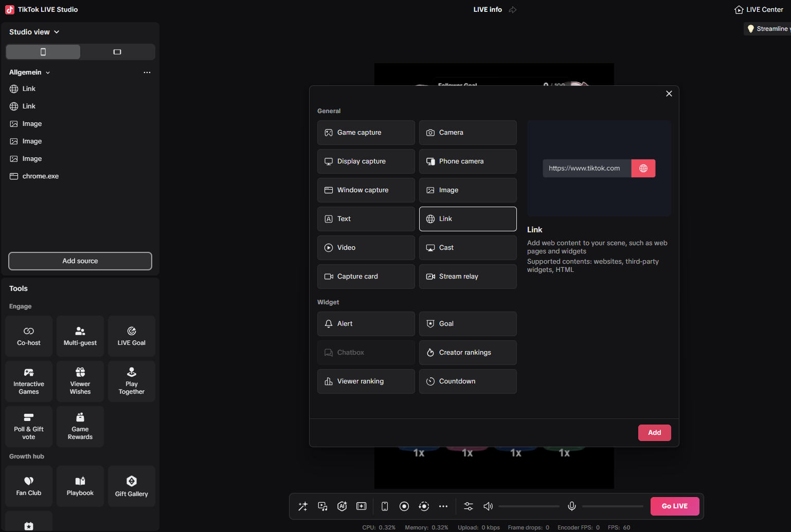Screen dimensions: 791x532
Task: Choose Phone camera source type
Action: pos(468,161)
